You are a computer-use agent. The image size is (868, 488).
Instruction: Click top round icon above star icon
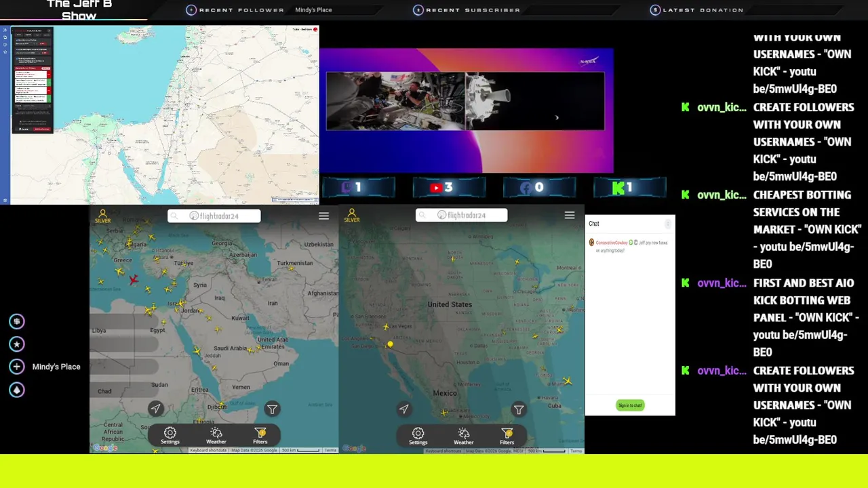pyautogui.click(x=17, y=321)
